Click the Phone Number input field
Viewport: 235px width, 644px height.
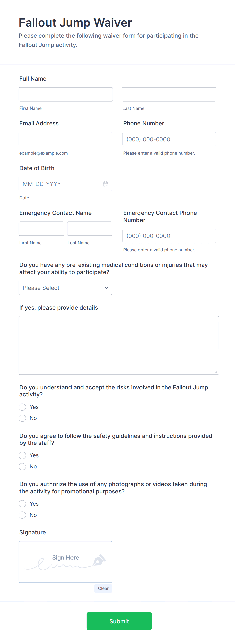[169, 139]
